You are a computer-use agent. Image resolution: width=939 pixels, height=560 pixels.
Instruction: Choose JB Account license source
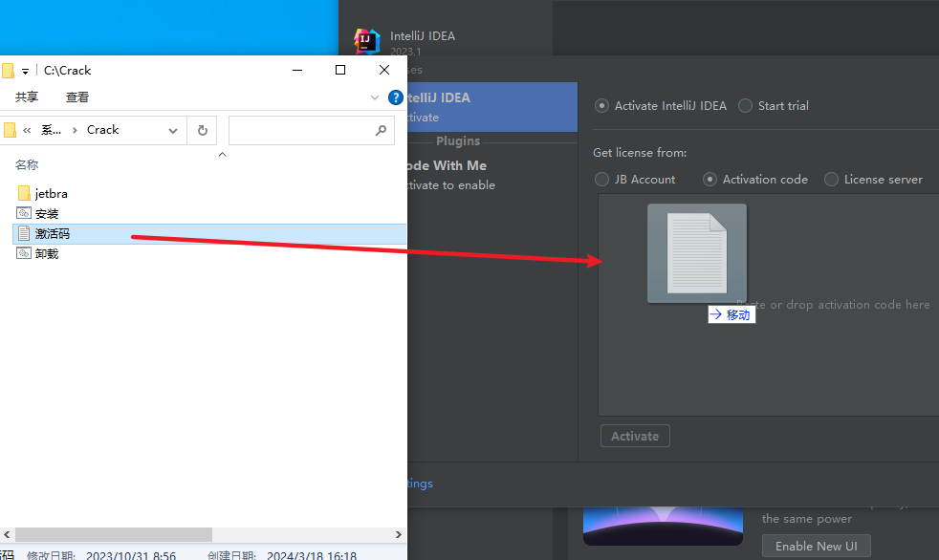601,180
